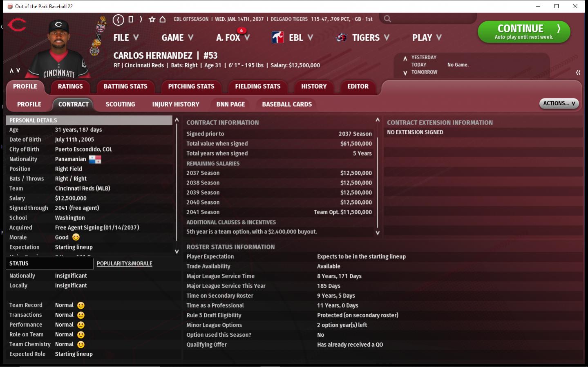
Task: Collapse the schedule panel with double chevron
Action: [x=578, y=73]
